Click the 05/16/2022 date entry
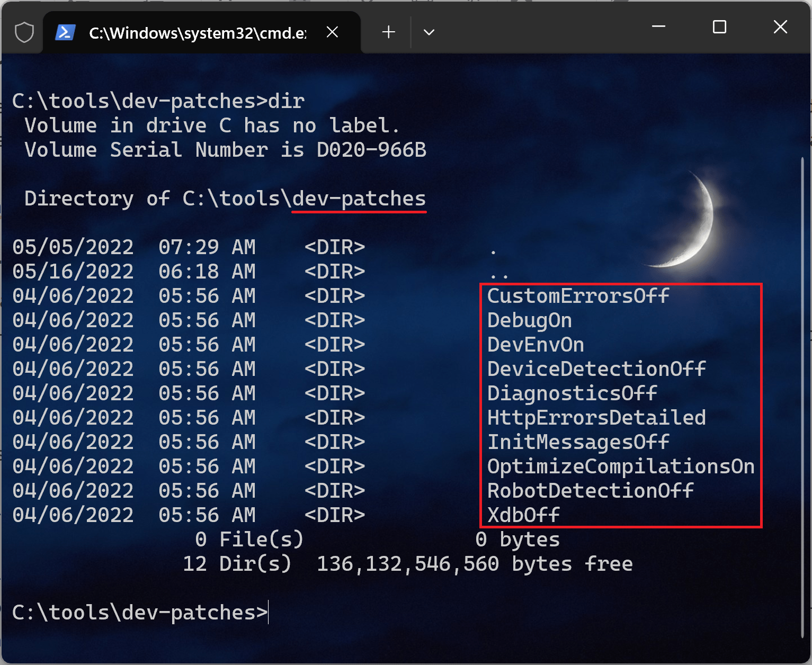Viewport: 812px width, 665px height. [x=73, y=272]
